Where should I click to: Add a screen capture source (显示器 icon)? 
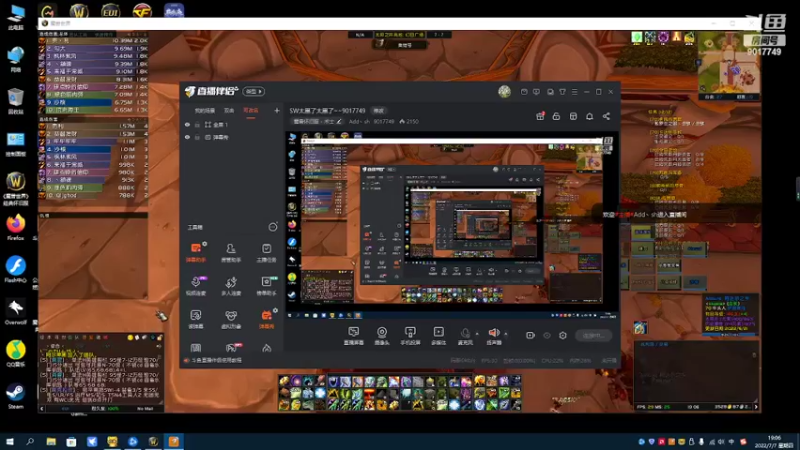pyautogui.click(x=354, y=336)
